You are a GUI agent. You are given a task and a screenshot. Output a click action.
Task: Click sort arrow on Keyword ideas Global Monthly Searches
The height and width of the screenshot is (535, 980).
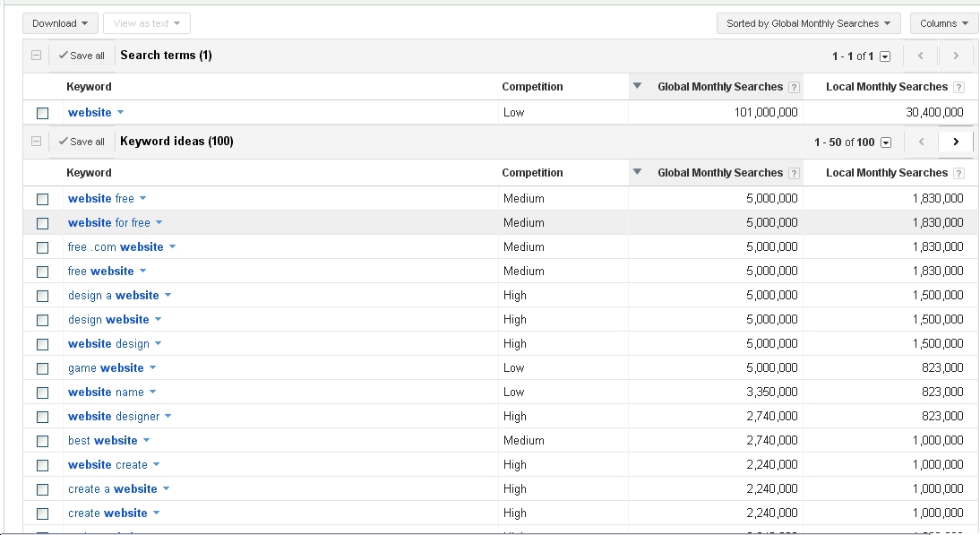(x=638, y=173)
